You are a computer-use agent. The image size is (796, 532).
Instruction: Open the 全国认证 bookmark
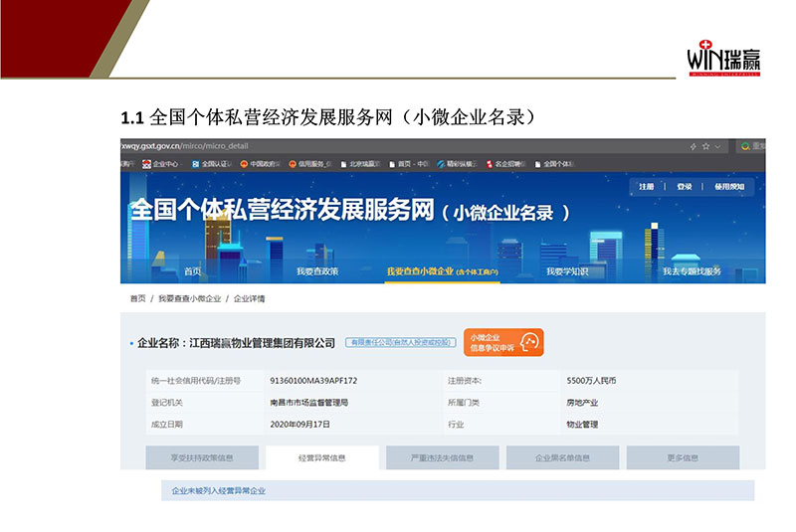(212, 164)
